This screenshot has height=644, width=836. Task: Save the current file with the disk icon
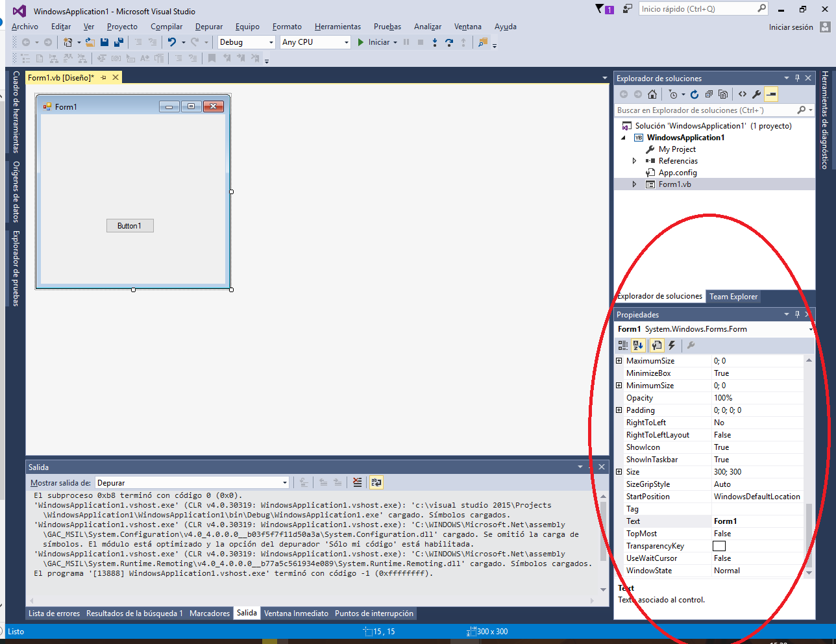click(x=104, y=42)
